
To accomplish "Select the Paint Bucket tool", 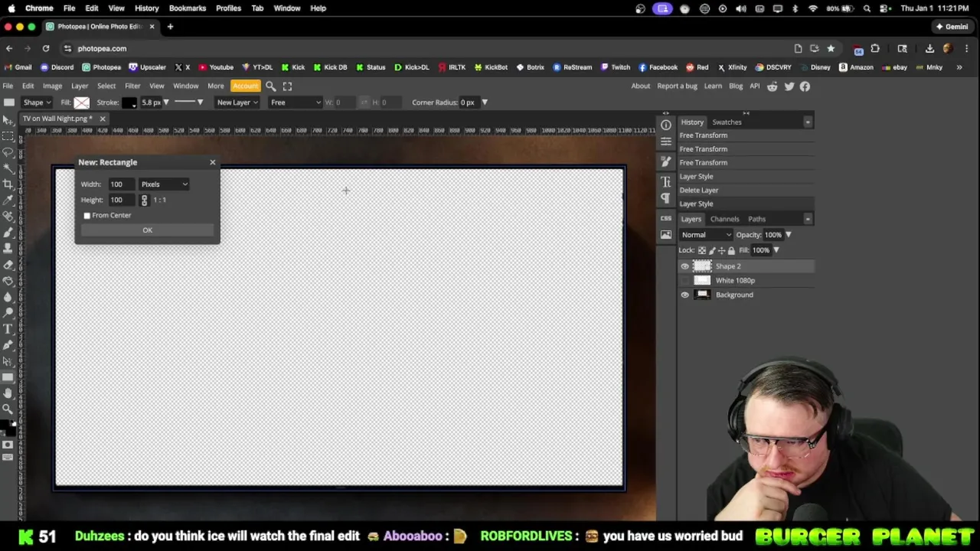I will coord(8,281).
